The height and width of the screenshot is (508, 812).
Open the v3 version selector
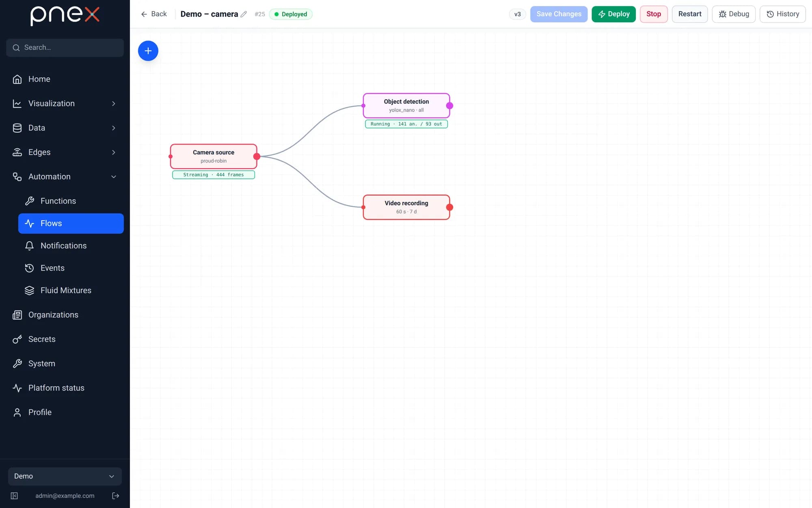[517, 14]
